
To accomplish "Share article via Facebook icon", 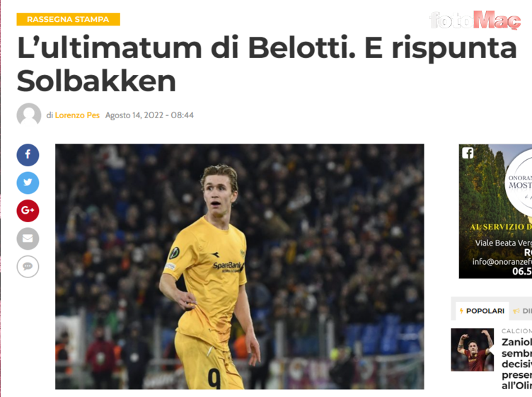I will pyautogui.click(x=28, y=155).
